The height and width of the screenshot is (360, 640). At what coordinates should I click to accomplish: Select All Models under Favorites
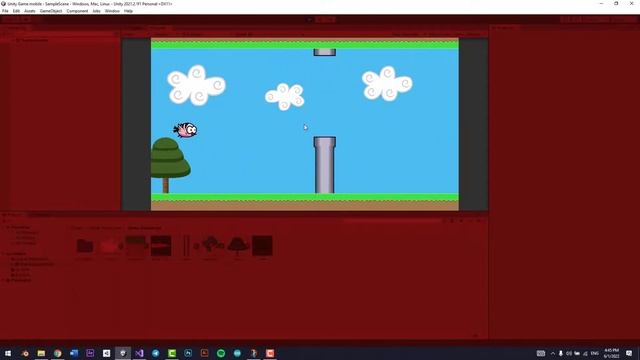point(25,238)
